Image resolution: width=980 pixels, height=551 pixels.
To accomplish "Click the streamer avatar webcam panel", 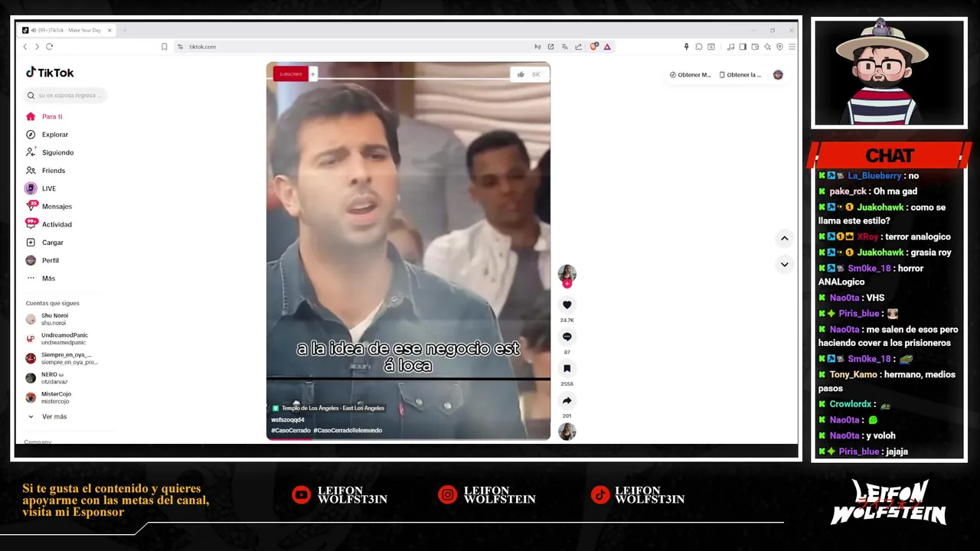I will tap(889, 73).
